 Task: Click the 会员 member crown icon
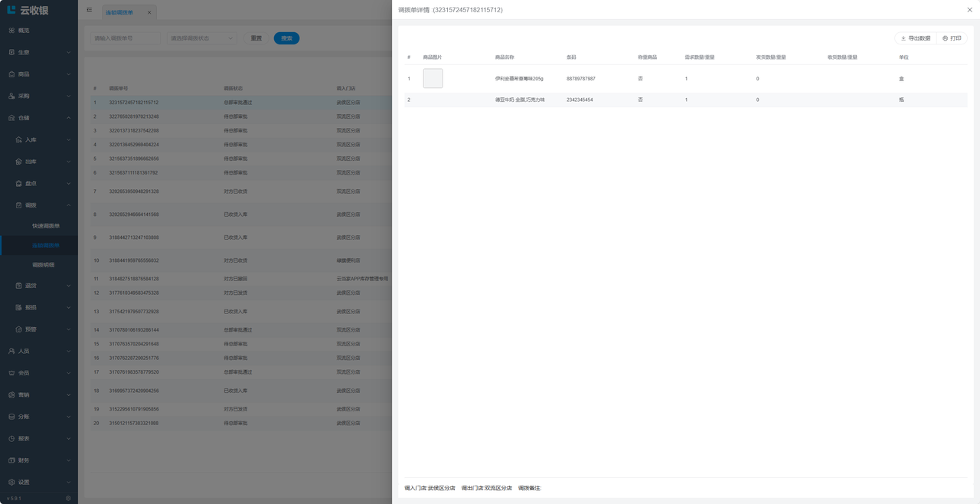11,373
